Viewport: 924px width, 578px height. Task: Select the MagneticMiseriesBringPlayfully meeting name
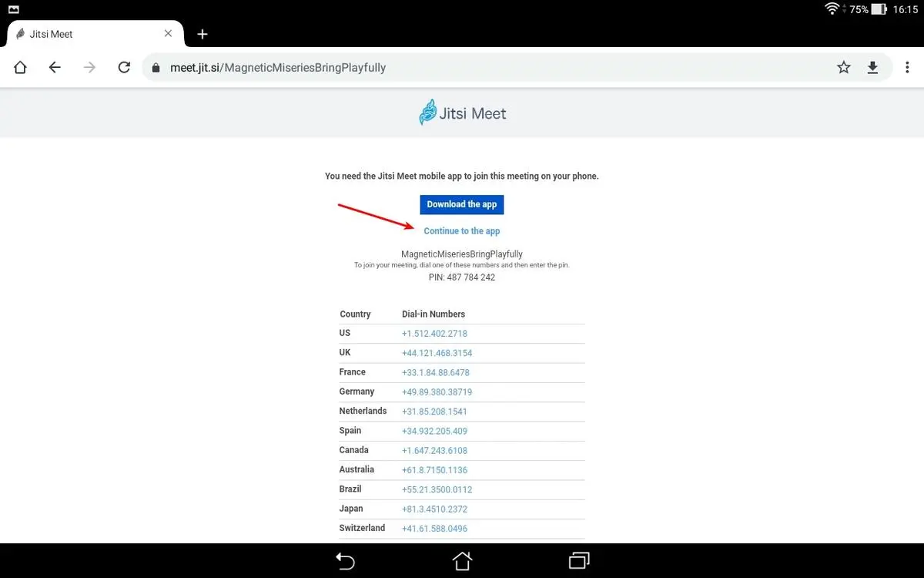tap(462, 254)
